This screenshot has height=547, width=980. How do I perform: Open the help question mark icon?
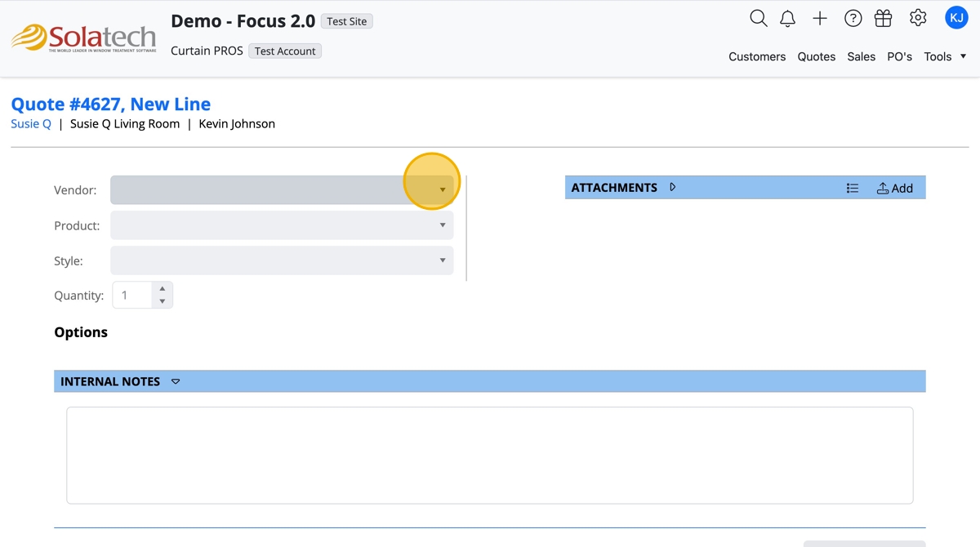click(853, 18)
